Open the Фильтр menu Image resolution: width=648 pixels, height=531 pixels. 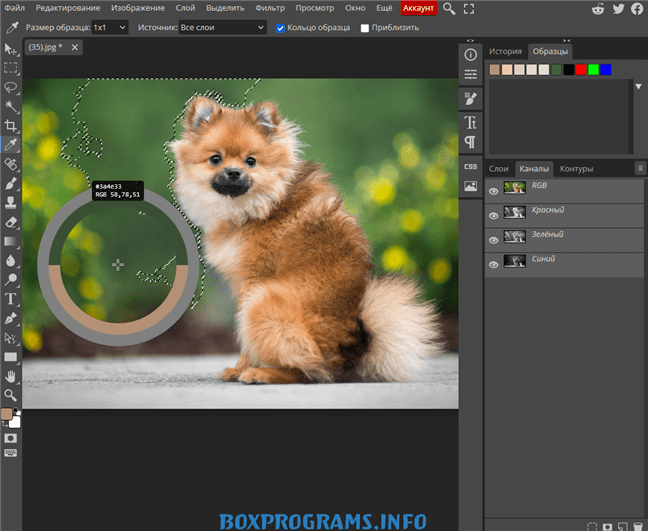(x=270, y=8)
